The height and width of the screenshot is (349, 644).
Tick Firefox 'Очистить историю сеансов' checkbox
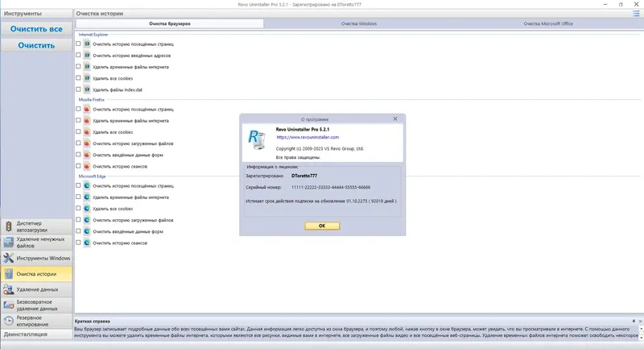78,166
